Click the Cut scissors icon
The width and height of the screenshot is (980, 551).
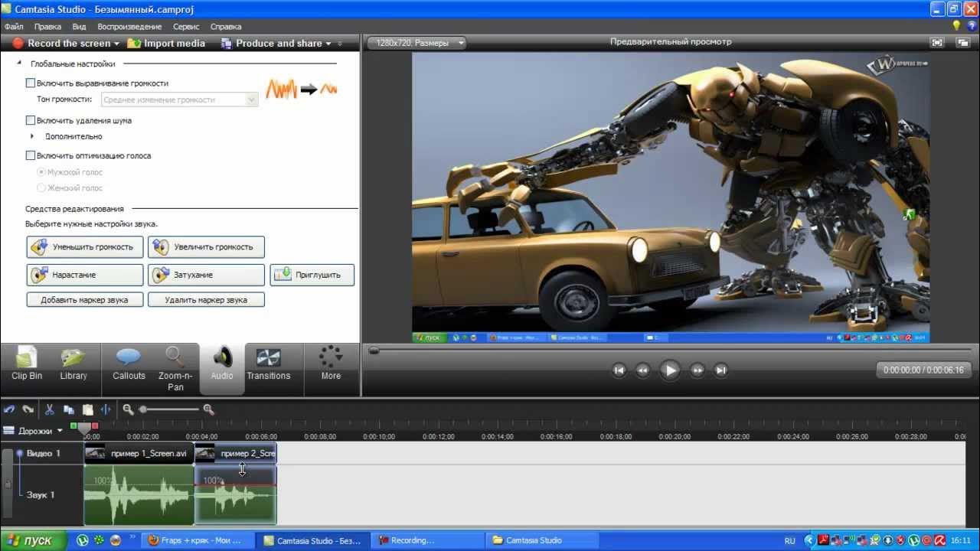(50, 409)
